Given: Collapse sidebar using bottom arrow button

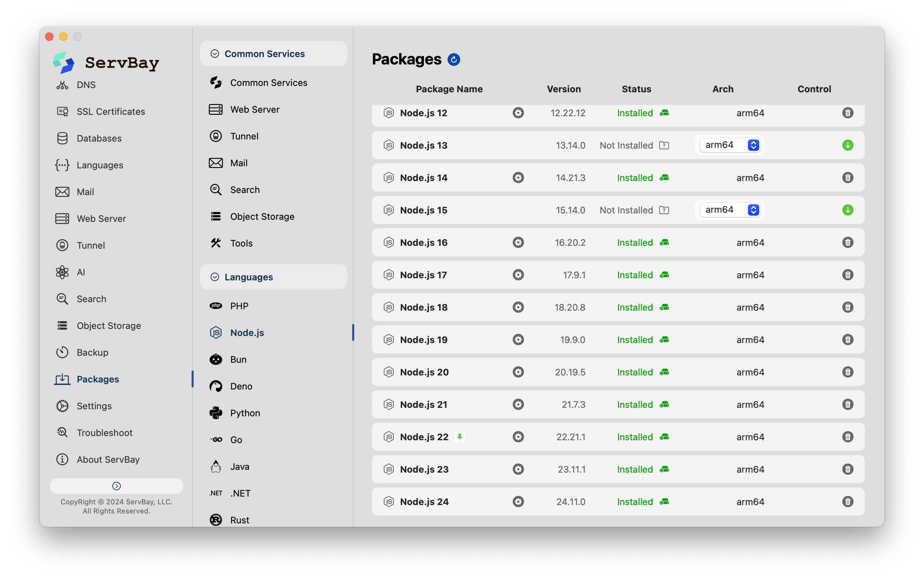Looking at the screenshot, I should (116, 486).
